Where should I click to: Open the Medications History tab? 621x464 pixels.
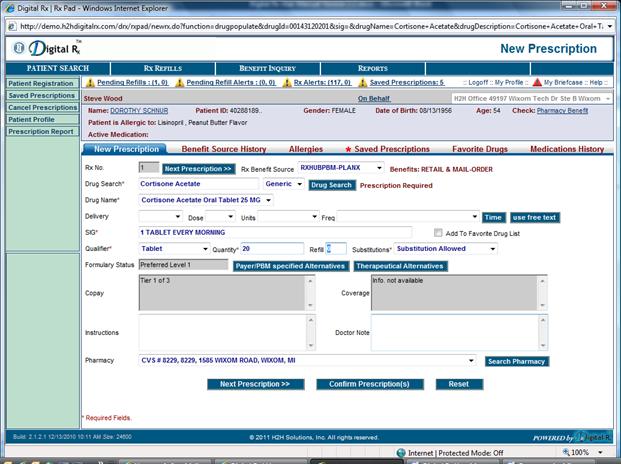pyautogui.click(x=566, y=149)
